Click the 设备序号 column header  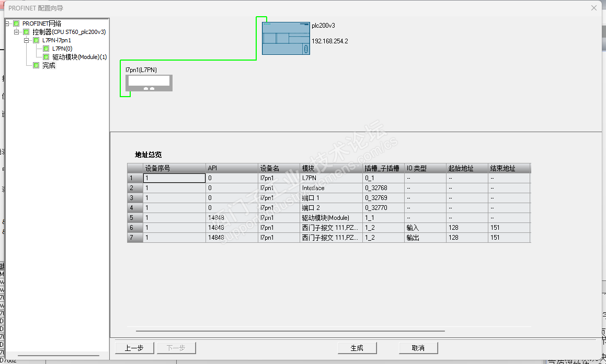click(174, 168)
